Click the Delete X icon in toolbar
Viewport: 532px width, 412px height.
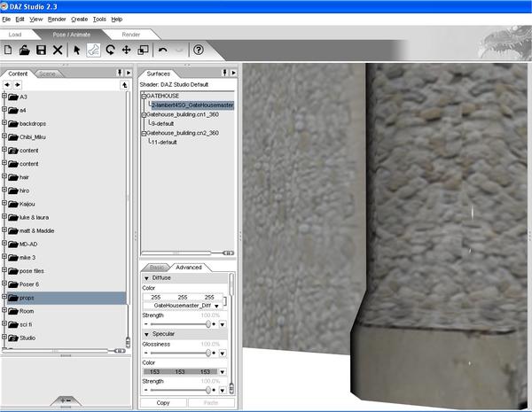click(x=58, y=51)
